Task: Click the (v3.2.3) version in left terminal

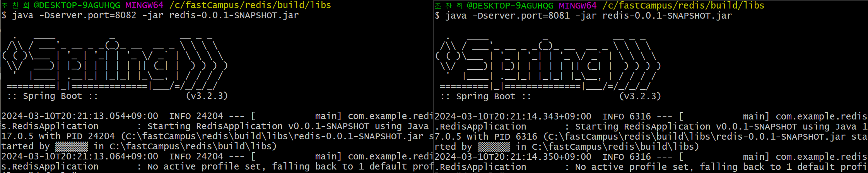Action: (207, 96)
